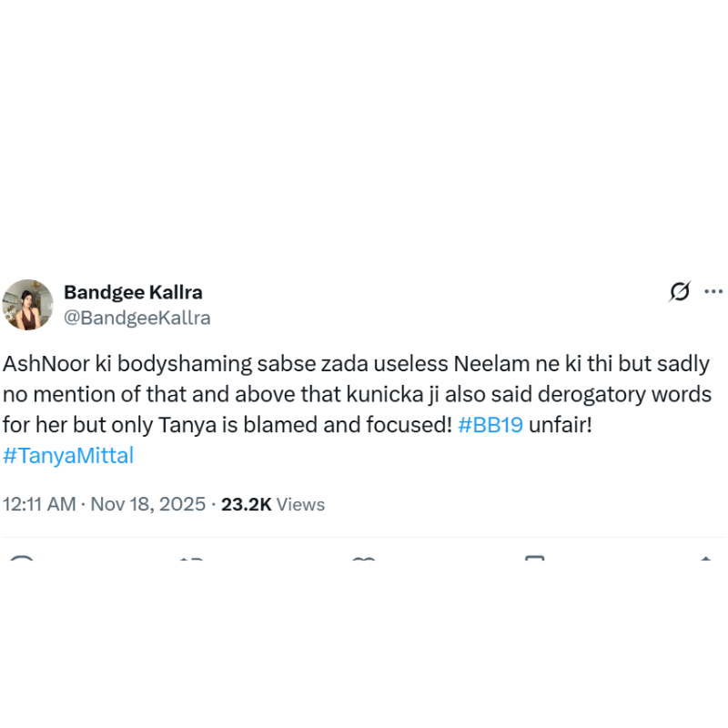728x728 pixels.
Task: Open the share post icon menu
Action: [x=705, y=560]
